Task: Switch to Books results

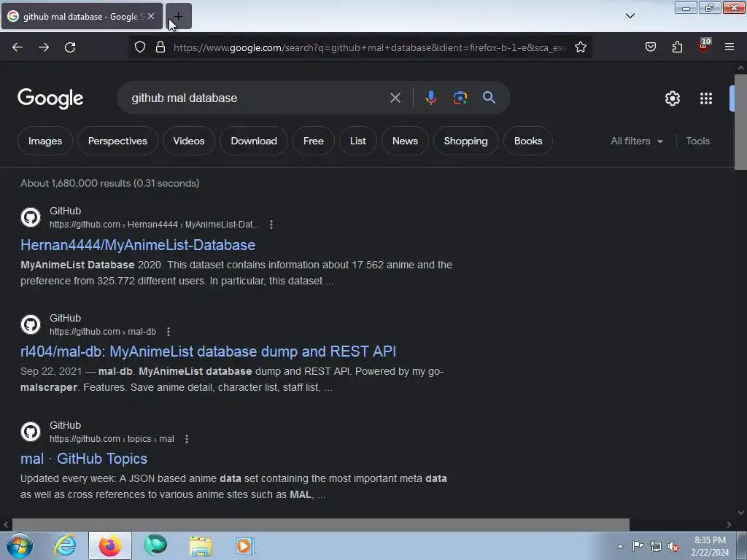Action: [x=528, y=141]
